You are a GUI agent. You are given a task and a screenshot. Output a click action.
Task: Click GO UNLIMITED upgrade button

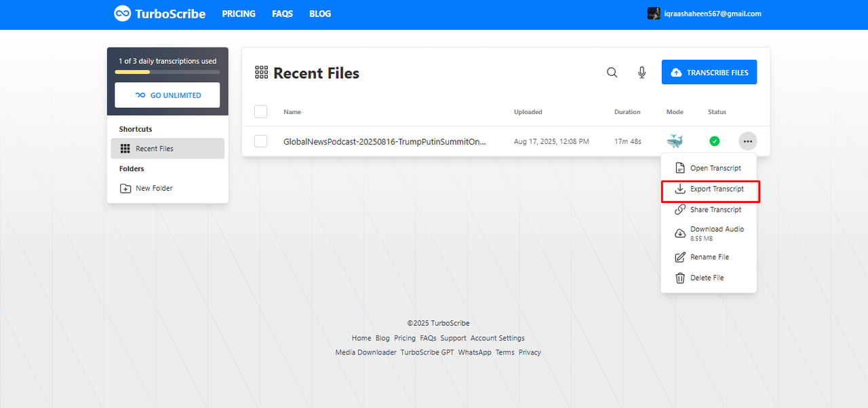(x=167, y=94)
